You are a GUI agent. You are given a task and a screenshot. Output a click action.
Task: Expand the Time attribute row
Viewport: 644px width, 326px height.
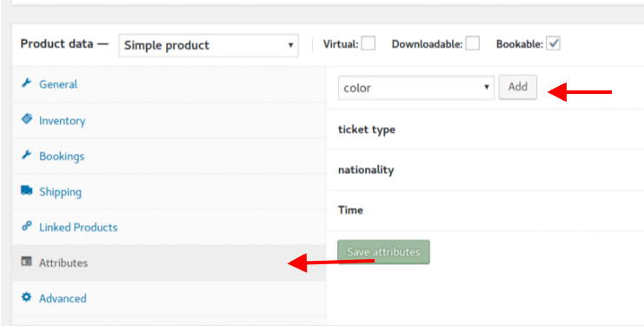pos(485,210)
